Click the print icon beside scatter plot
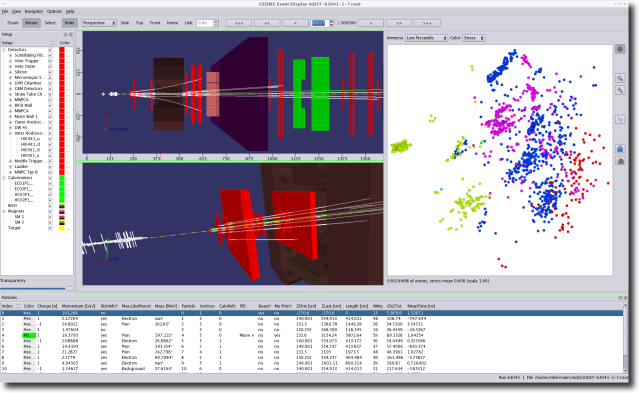639x393 pixels. click(x=620, y=161)
